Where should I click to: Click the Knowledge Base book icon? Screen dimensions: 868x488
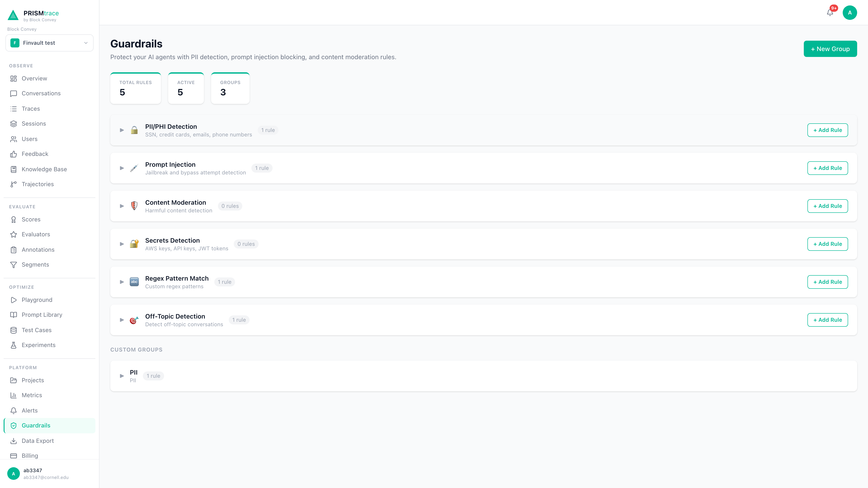click(x=14, y=169)
